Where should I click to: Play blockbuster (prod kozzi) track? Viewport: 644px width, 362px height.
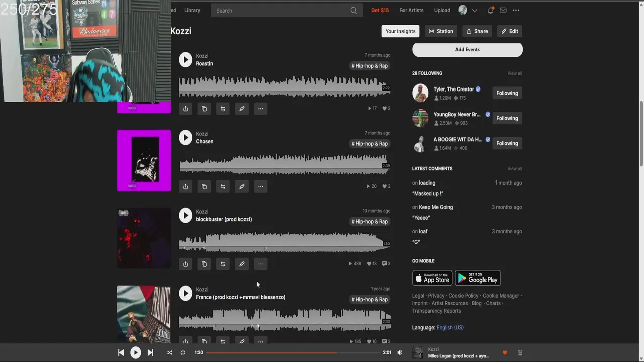pyautogui.click(x=185, y=216)
